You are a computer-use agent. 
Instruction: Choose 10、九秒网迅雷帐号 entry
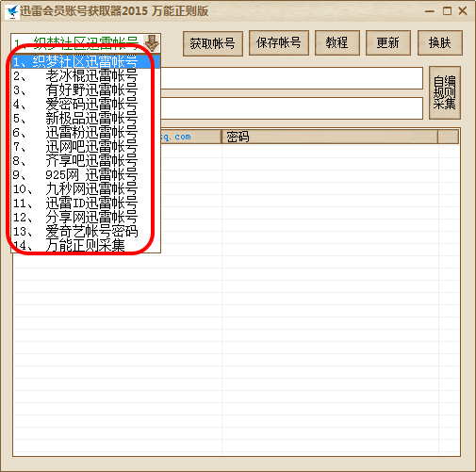tap(86, 188)
